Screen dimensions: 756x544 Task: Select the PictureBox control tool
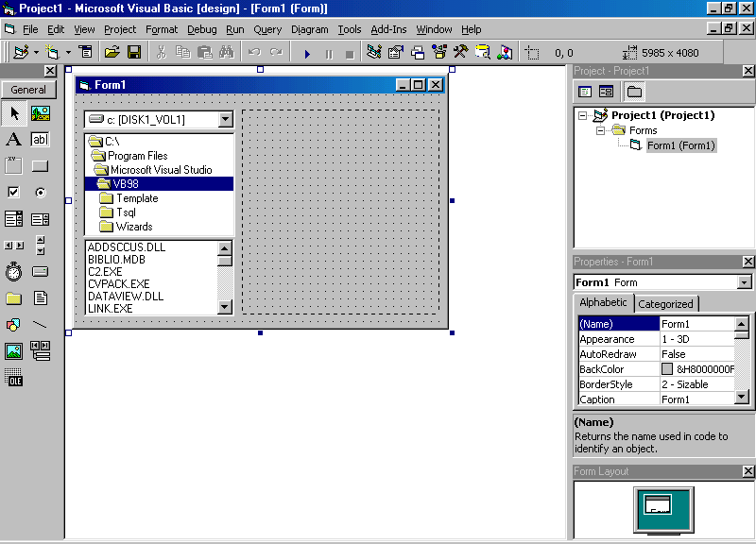click(x=41, y=113)
